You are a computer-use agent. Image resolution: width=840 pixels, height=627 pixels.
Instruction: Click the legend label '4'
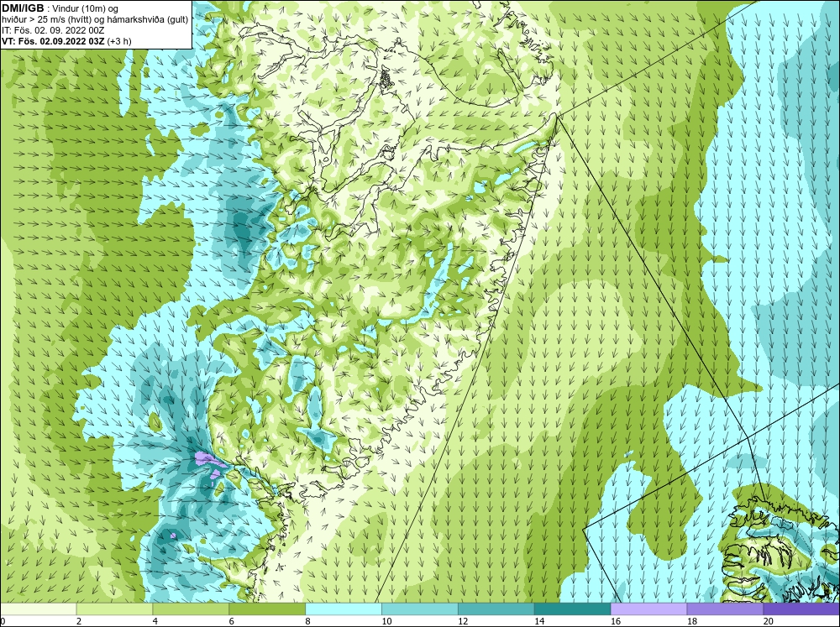(x=155, y=621)
